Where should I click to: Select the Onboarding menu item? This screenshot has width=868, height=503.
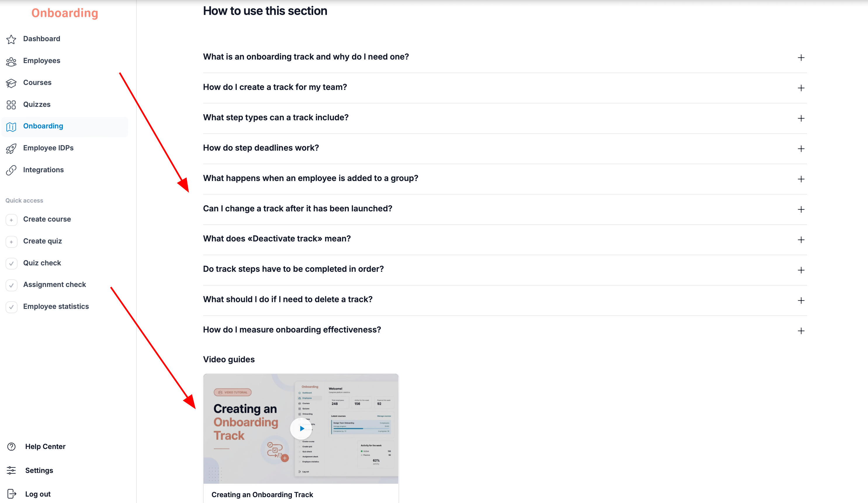point(65,126)
